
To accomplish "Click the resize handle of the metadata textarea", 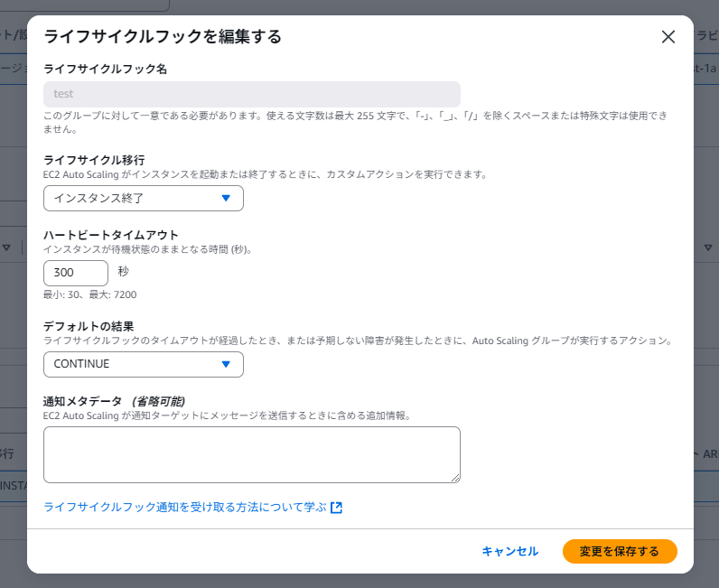I will [455, 478].
